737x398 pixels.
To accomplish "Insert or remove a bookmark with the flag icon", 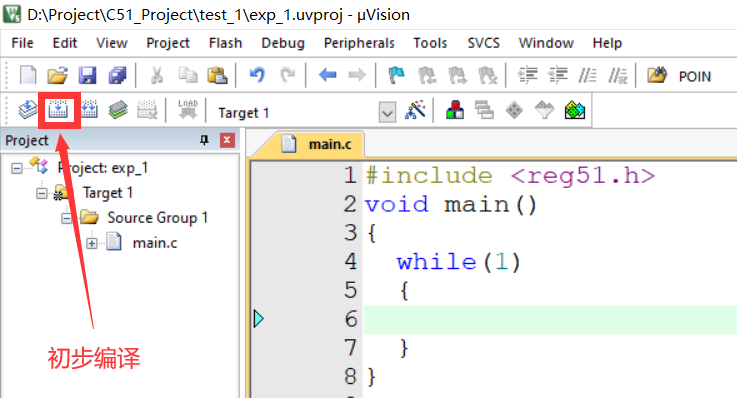I will pyautogui.click(x=396, y=75).
